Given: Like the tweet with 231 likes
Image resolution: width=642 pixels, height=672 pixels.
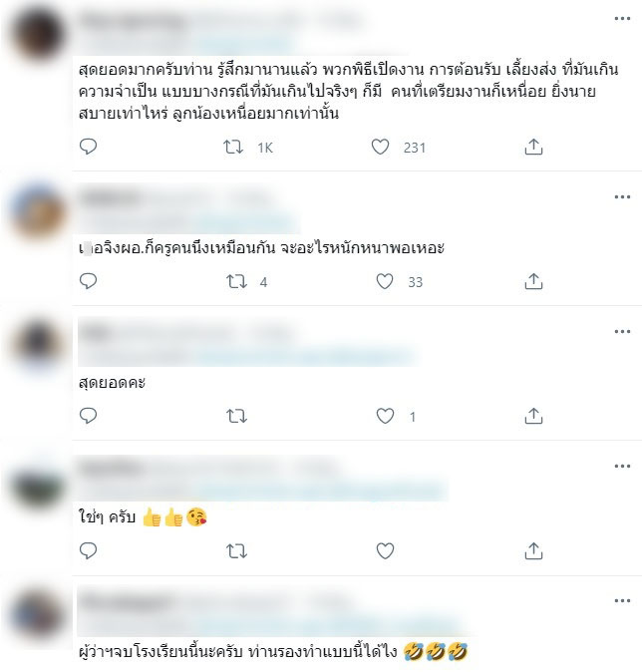Looking at the screenshot, I should point(380,147).
